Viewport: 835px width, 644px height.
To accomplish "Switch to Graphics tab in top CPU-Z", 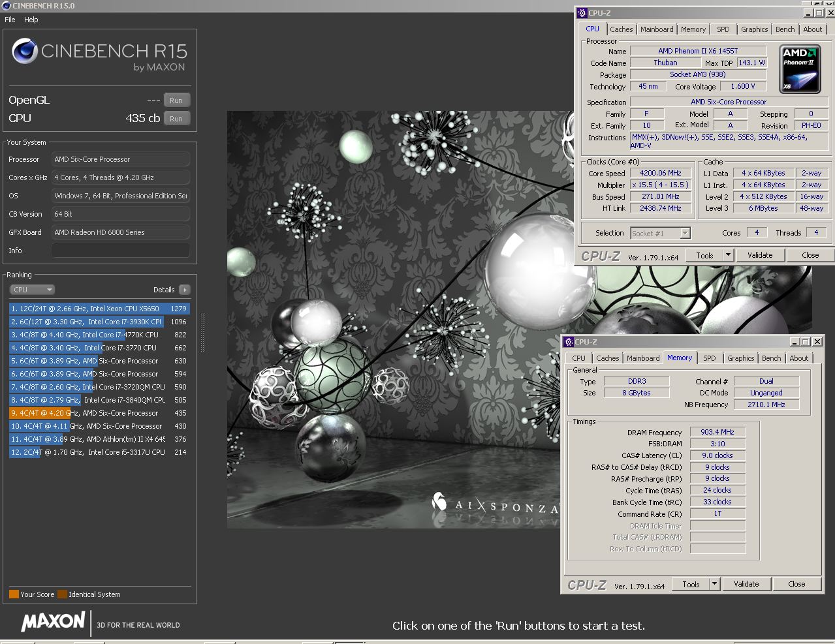I will tap(754, 29).
